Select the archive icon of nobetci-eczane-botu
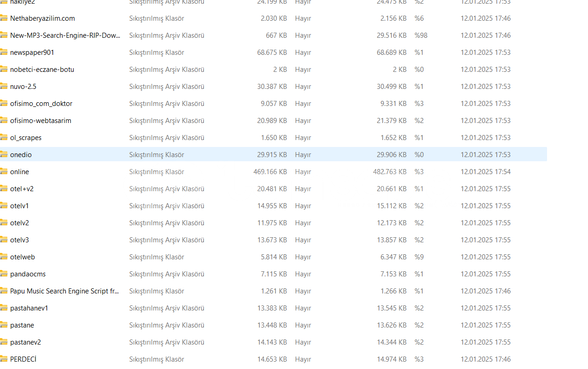 [x=4, y=70]
